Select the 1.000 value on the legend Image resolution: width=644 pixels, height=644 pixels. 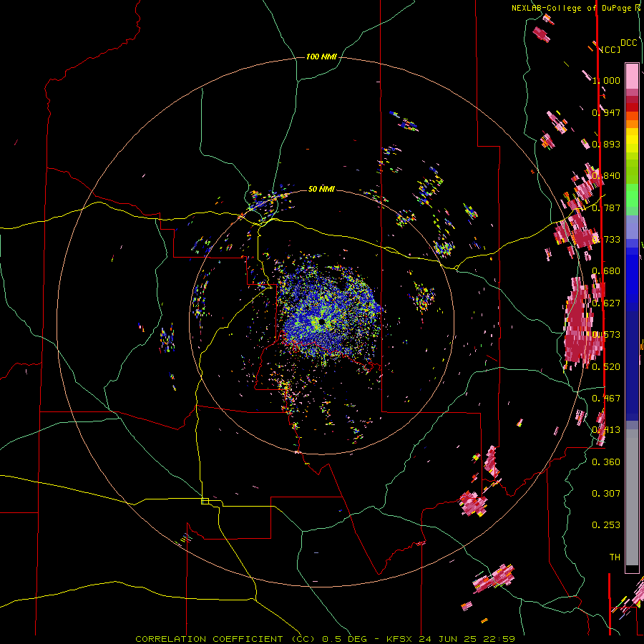click(606, 80)
